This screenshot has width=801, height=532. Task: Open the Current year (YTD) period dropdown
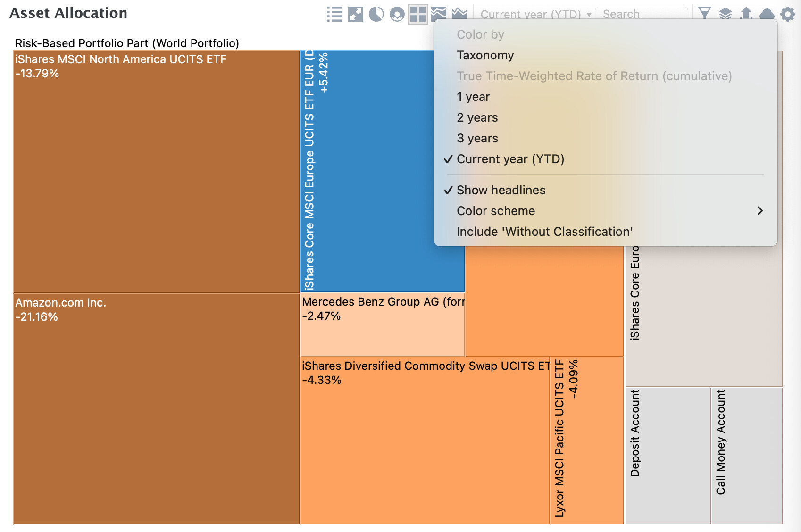point(535,14)
